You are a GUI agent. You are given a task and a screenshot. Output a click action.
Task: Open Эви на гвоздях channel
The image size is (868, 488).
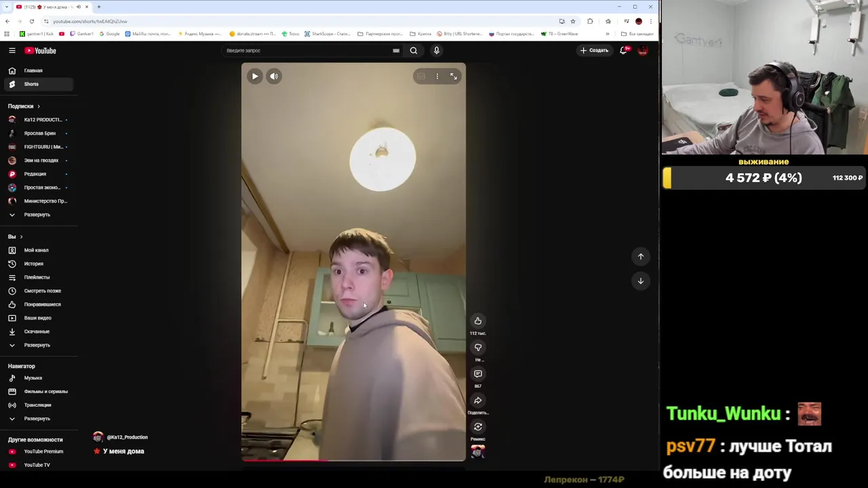click(x=38, y=161)
